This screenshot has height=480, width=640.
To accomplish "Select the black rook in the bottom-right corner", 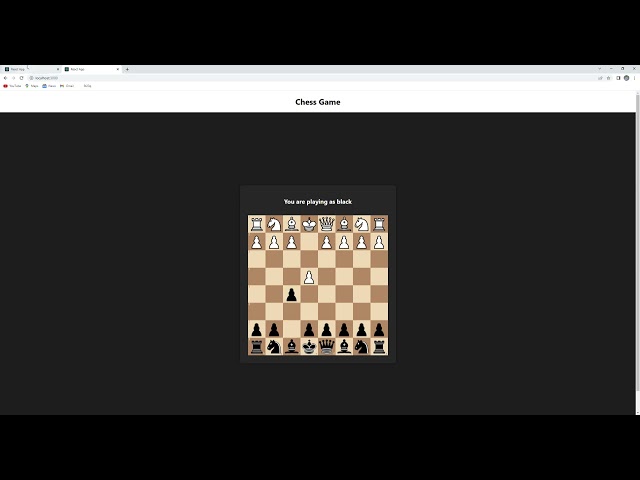I will (x=379, y=347).
